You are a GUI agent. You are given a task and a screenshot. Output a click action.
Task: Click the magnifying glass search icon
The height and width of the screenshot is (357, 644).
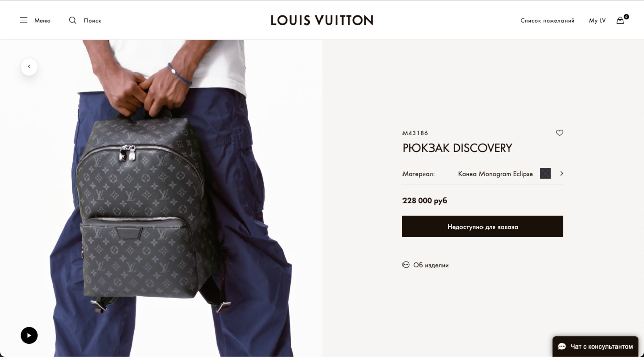pos(73,20)
